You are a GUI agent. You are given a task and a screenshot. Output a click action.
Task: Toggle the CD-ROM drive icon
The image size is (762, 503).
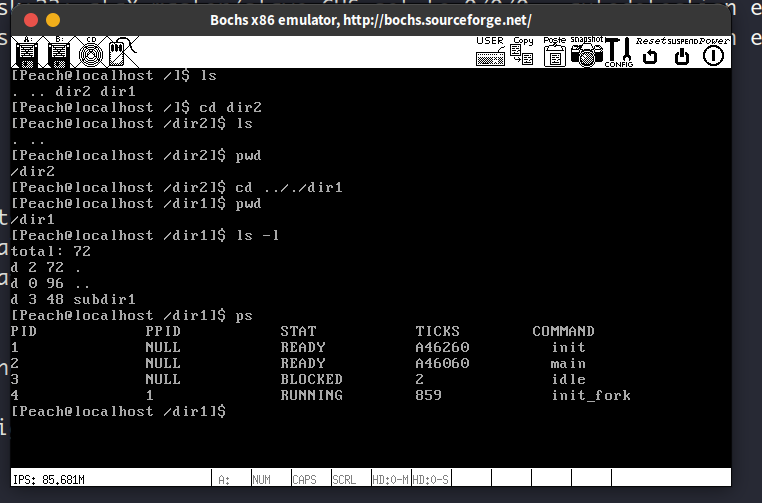90,53
